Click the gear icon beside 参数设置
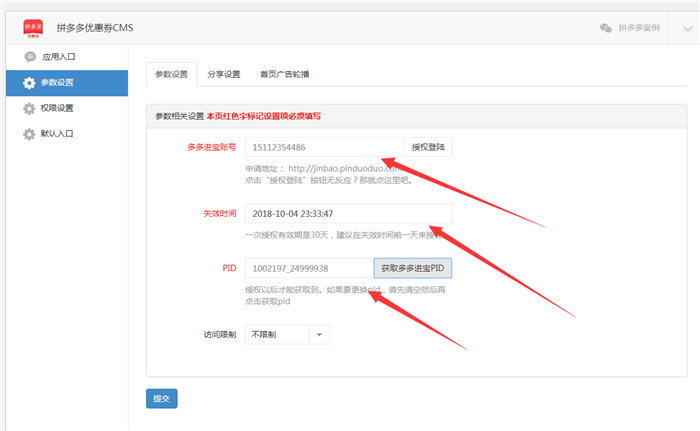Screen dimensions: 700x431 click(x=30, y=83)
